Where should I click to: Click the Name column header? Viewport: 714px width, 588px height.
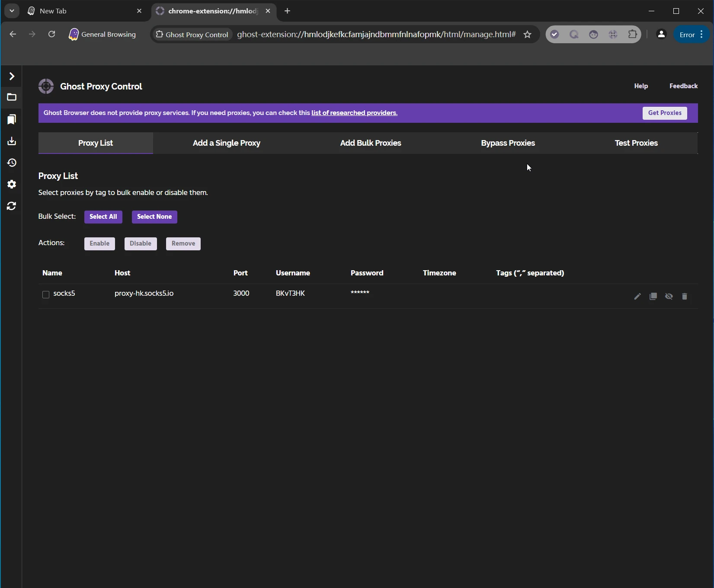click(52, 273)
